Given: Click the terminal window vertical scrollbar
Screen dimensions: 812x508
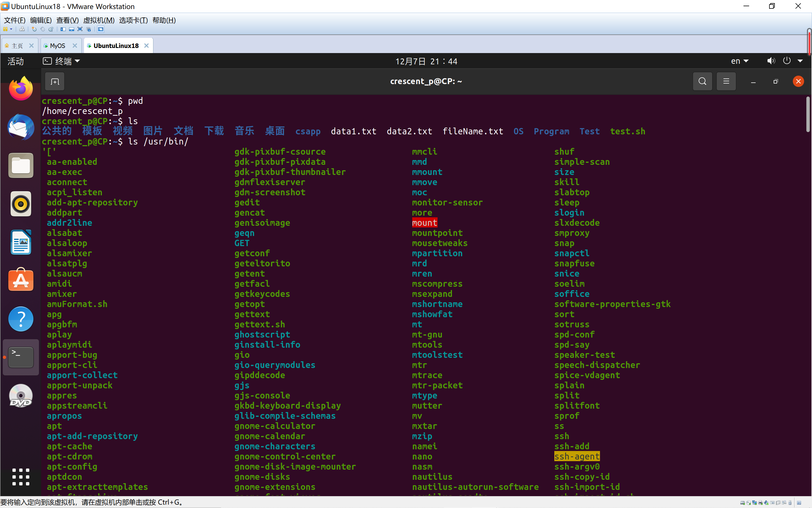Looking at the screenshot, I should [808, 115].
